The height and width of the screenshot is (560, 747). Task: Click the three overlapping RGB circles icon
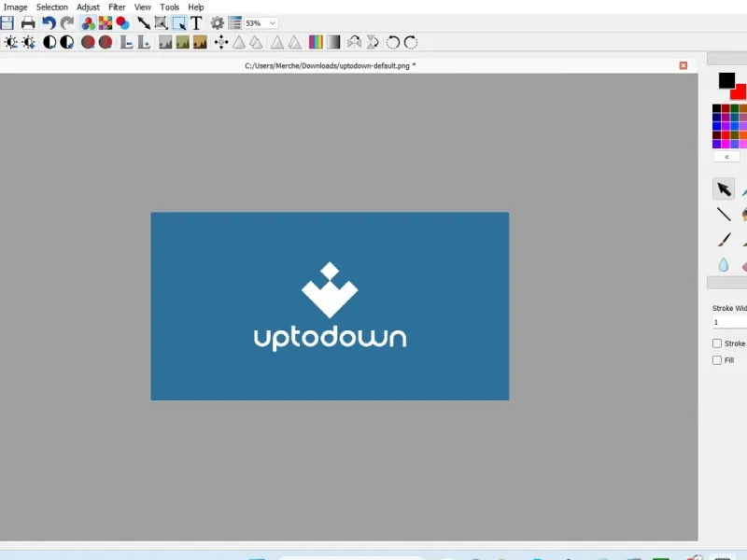coord(88,22)
